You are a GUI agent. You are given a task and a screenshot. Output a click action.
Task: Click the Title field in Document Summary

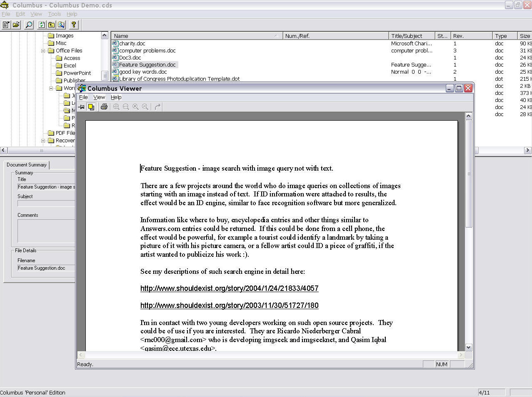click(x=46, y=187)
